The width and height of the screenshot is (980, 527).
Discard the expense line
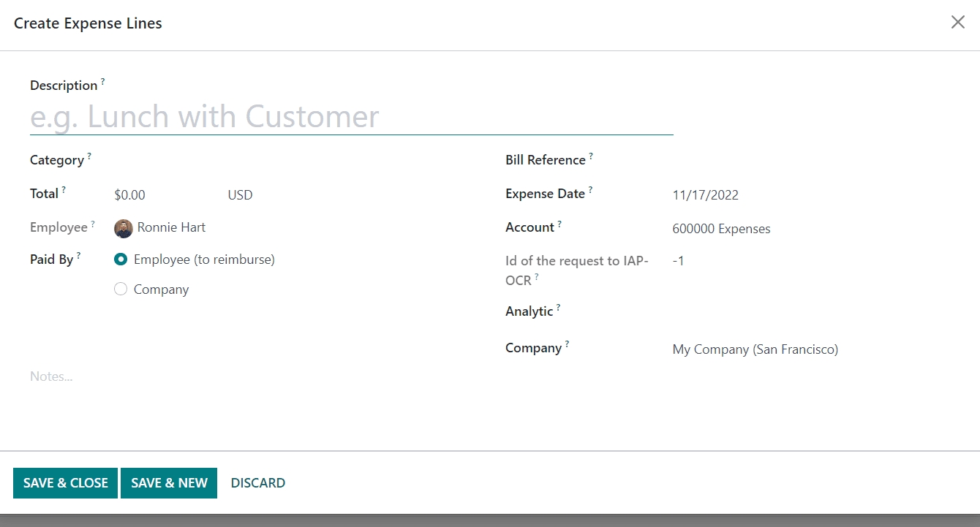[258, 483]
